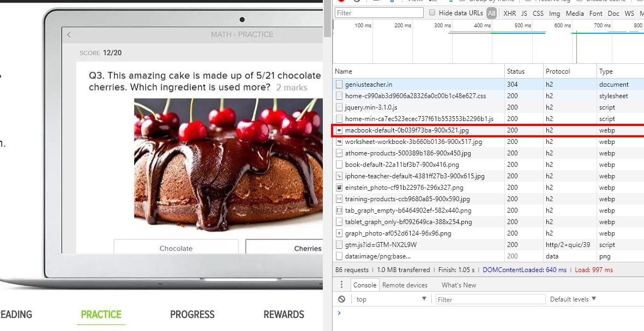The image size is (644, 331).
Task: Click the Load: 997 ms text
Action: tap(593, 270)
